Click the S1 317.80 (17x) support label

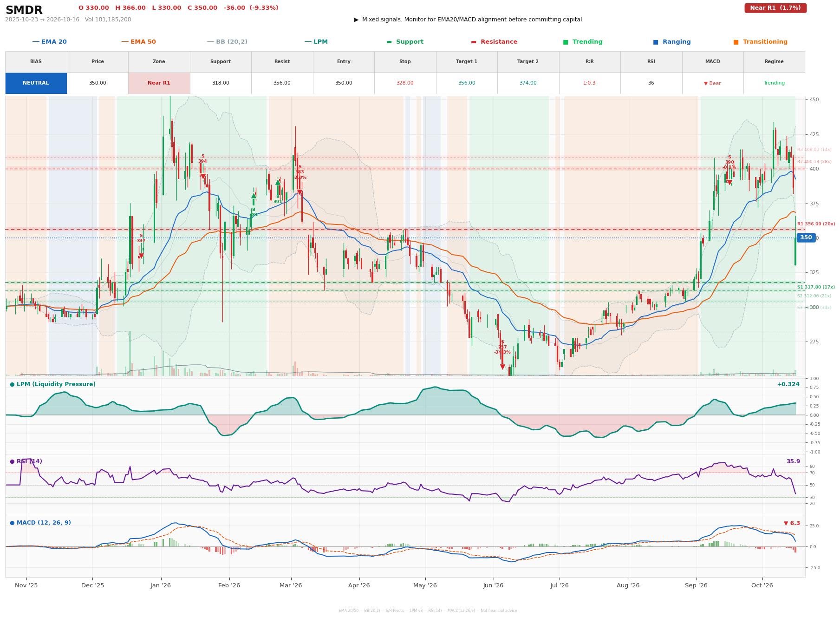tap(815, 287)
